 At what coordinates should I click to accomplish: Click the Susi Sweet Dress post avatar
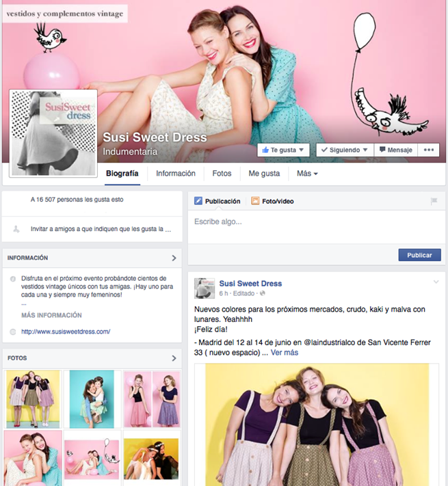205,288
